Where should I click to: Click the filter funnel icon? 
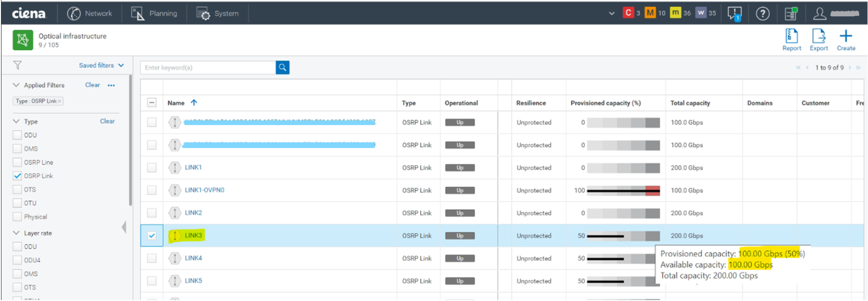point(18,65)
